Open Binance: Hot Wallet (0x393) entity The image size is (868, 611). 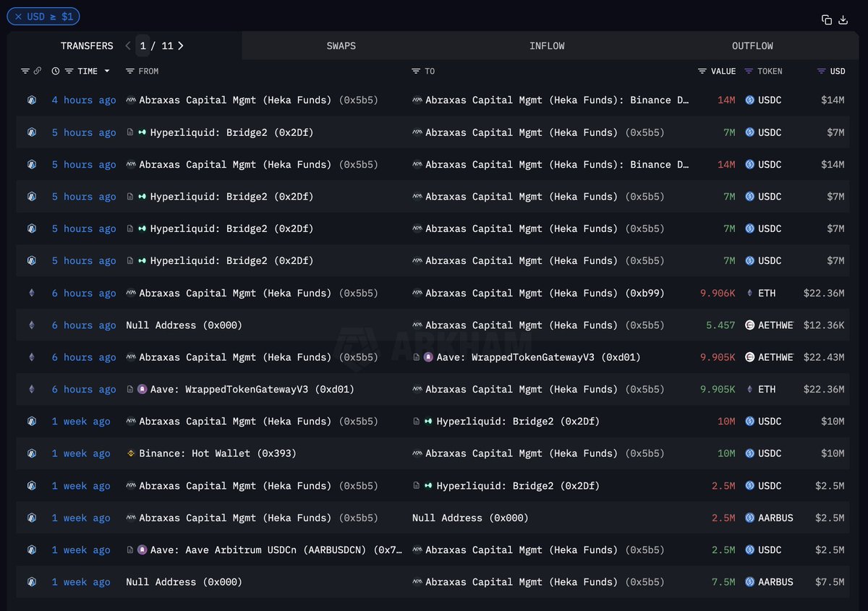click(x=218, y=453)
